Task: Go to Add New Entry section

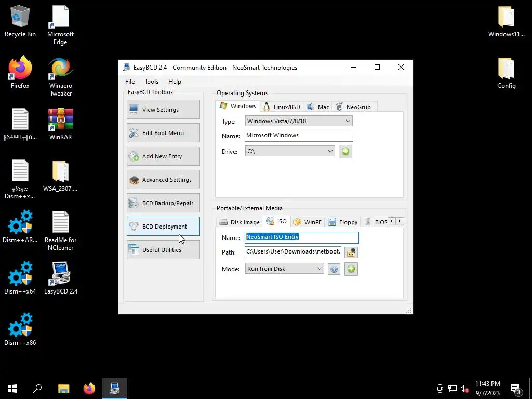Action: tap(163, 156)
